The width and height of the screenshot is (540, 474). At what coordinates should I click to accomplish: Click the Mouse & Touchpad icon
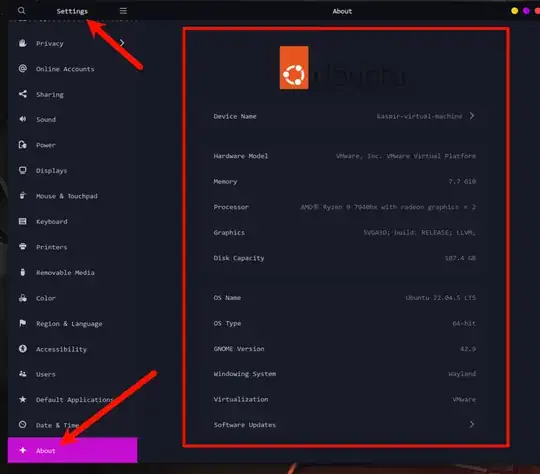pyautogui.click(x=23, y=196)
